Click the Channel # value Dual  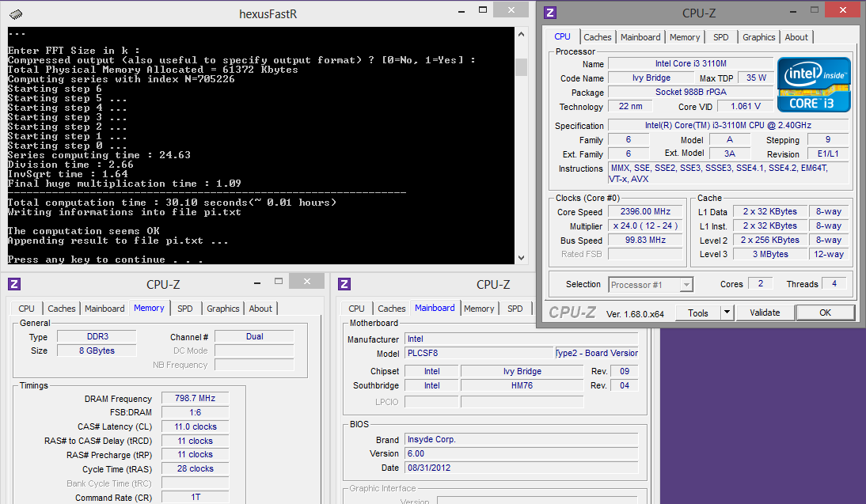pyautogui.click(x=254, y=336)
